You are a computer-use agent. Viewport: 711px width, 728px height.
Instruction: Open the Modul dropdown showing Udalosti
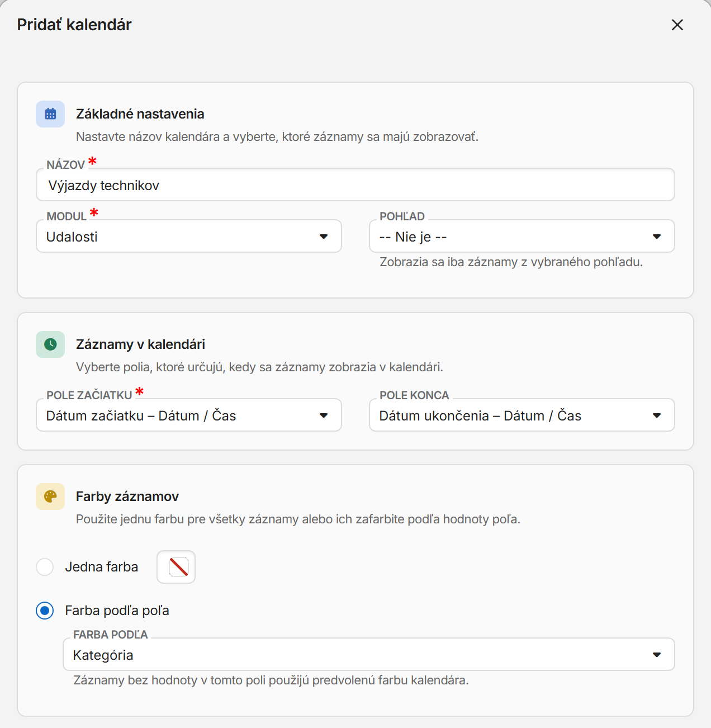189,236
